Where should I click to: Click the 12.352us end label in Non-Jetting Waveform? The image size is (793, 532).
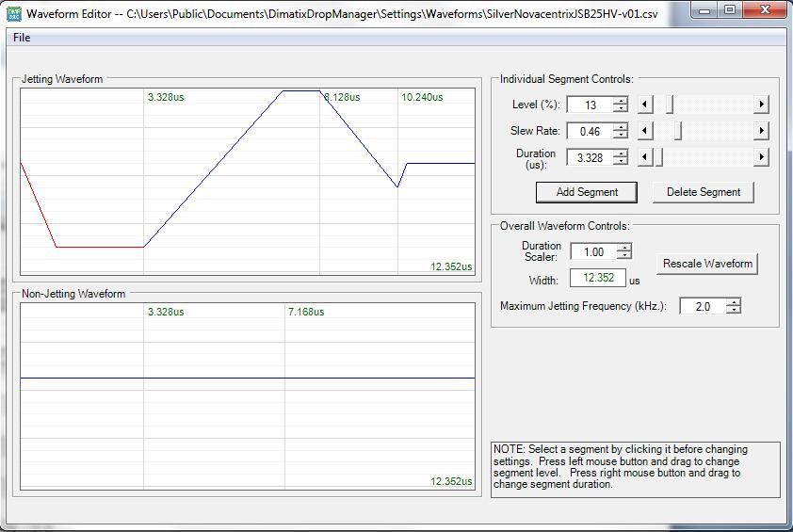(451, 481)
